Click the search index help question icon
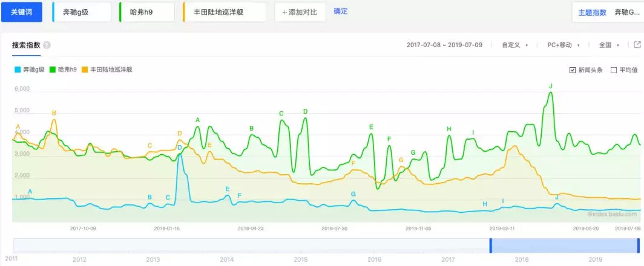Image resolution: width=644 pixels, height=266 pixels. coord(47,45)
